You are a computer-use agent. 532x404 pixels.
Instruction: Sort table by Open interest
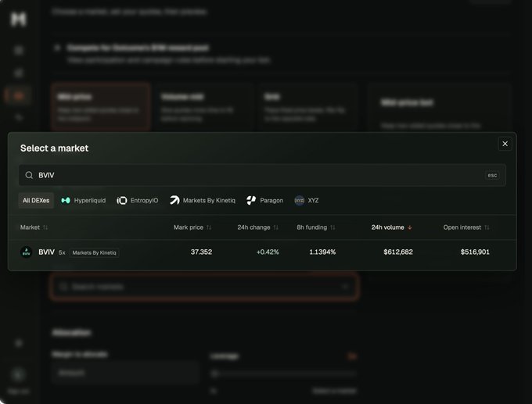(x=466, y=227)
